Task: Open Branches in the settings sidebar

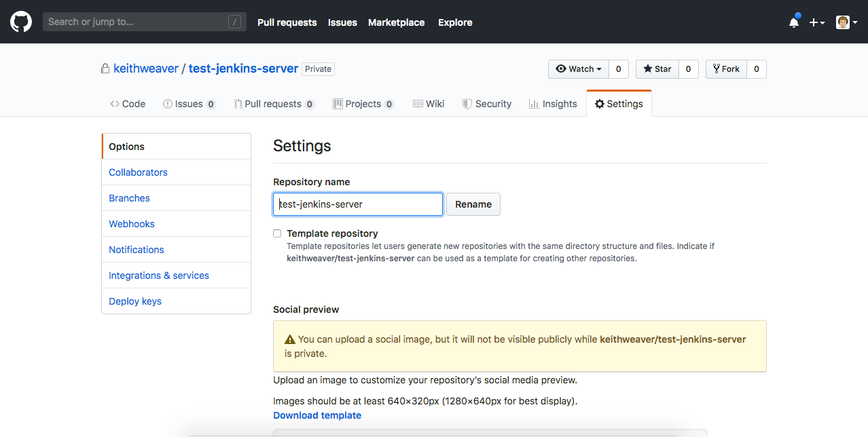Action: pyautogui.click(x=177, y=198)
